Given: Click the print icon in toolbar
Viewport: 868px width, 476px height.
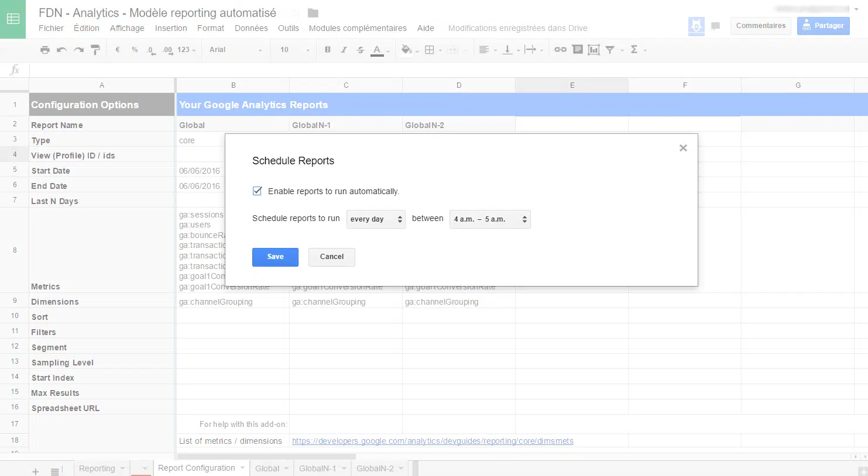Looking at the screenshot, I should tap(45, 50).
